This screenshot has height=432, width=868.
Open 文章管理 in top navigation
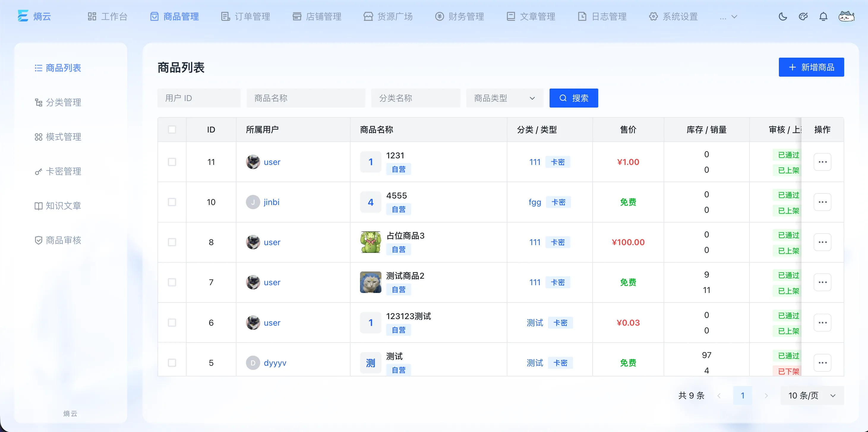click(x=531, y=16)
